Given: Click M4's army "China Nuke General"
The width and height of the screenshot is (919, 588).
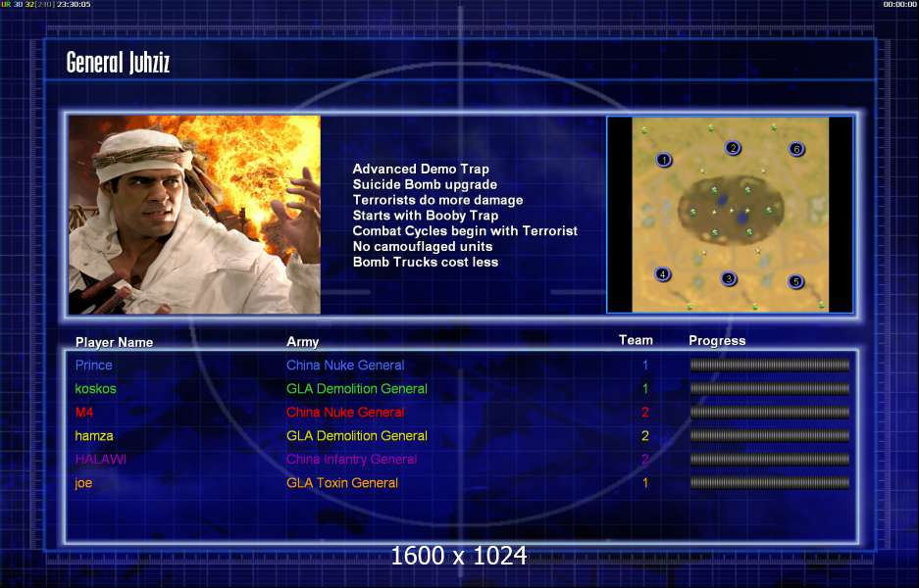Looking at the screenshot, I should (x=345, y=413).
